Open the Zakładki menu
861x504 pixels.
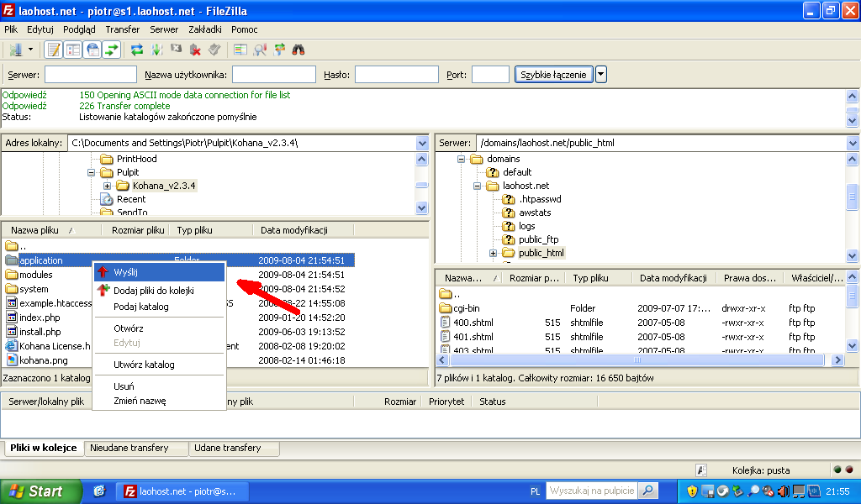coord(205,29)
